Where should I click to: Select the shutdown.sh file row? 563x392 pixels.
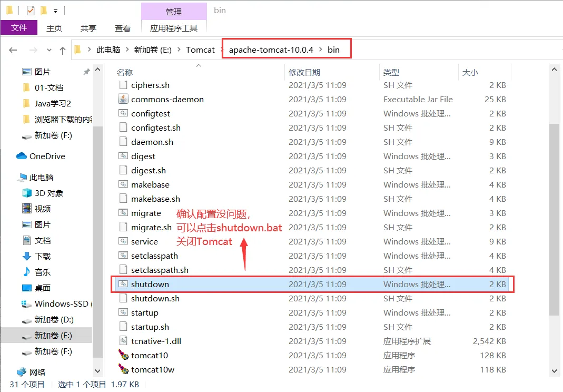click(312, 298)
